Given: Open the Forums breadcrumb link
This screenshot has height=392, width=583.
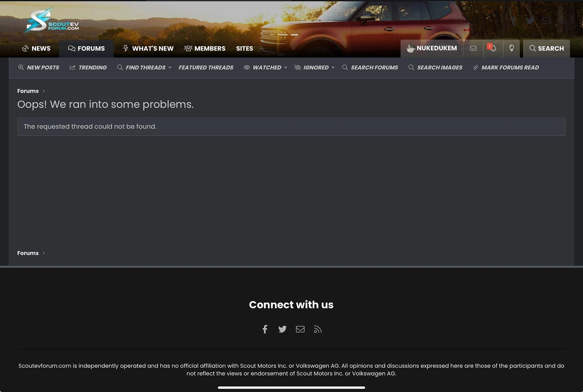Looking at the screenshot, I should 28,91.
